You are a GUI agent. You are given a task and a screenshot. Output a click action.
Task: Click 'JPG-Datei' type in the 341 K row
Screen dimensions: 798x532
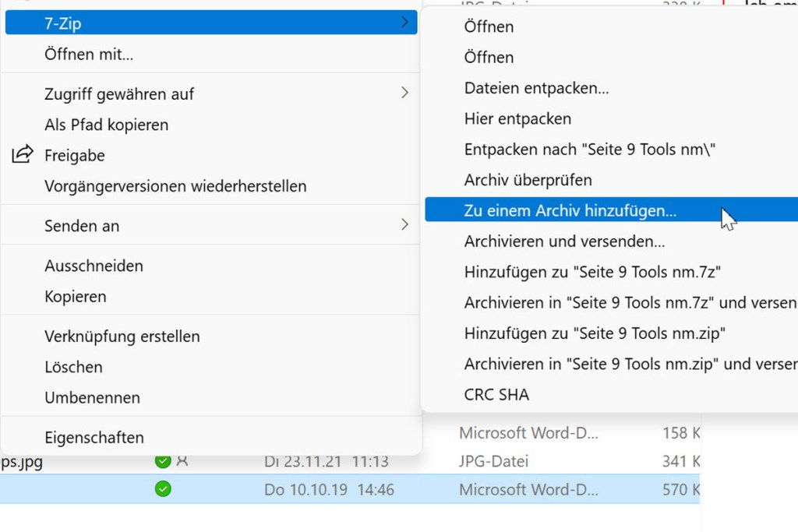493,461
